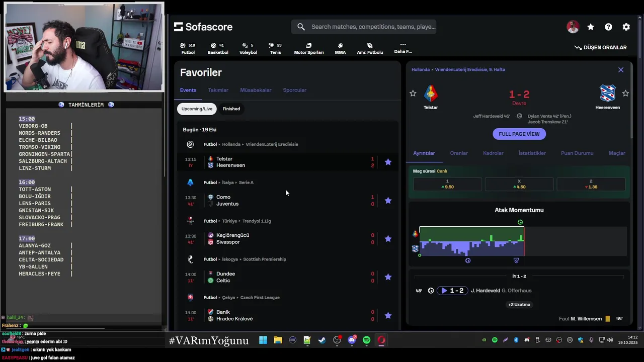The height and width of the screenshot is (362, 644).
Task: Open the user profile avatar
Action: click(x=573, y=27)
